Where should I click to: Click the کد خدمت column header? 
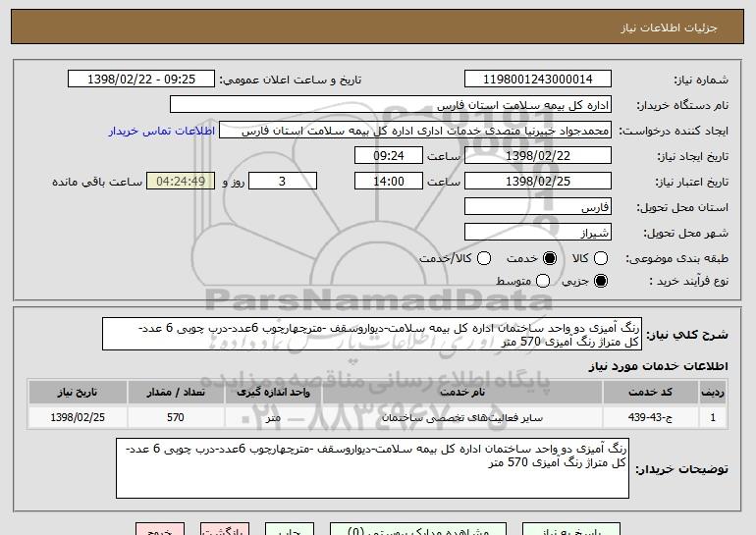tap(650, 393)
